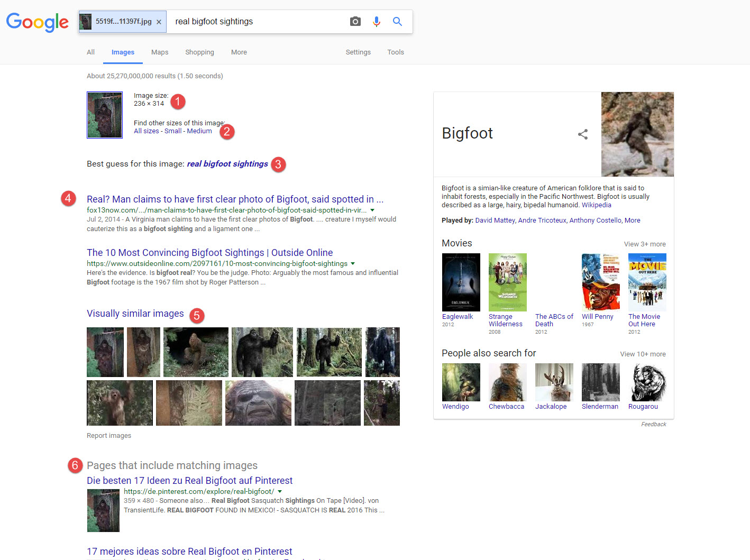Expand the de.pinterest.com URL dropdown arrow
The width and height of the screenshot is (750, 560).
coord(280,492)
